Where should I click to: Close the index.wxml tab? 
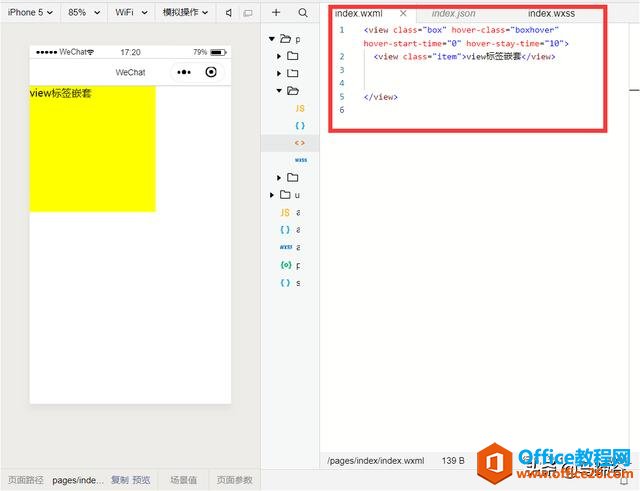tap(403, 14)
